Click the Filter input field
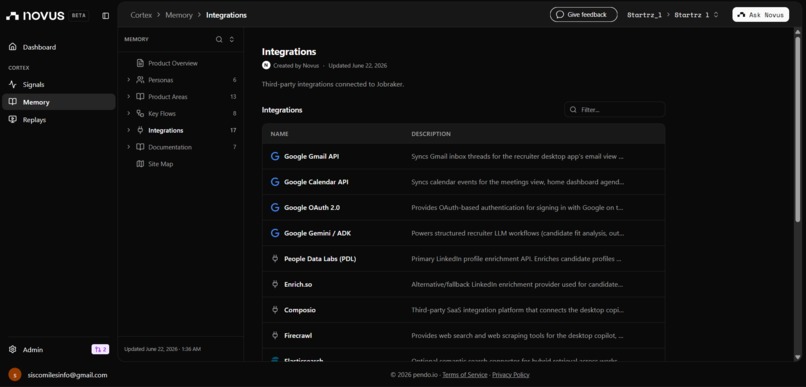This screenshot has height=387, width=806. (x=614, y=109)
